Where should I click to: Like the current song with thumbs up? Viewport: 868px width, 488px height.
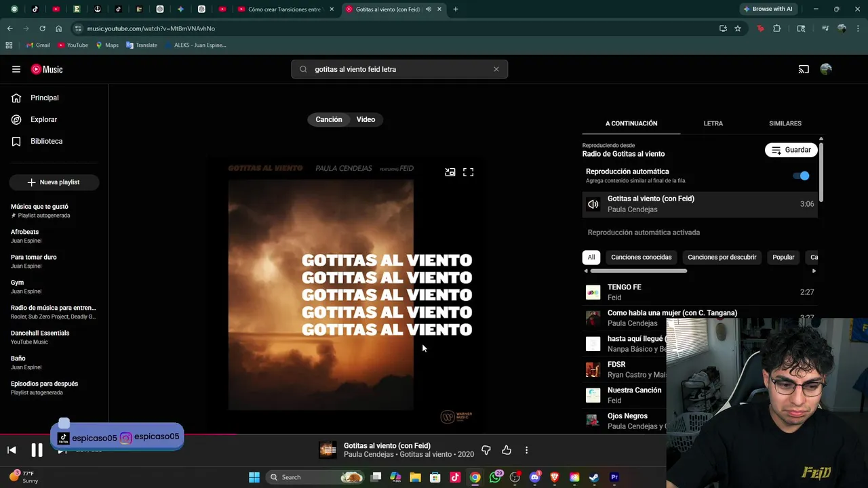point(507,450)
